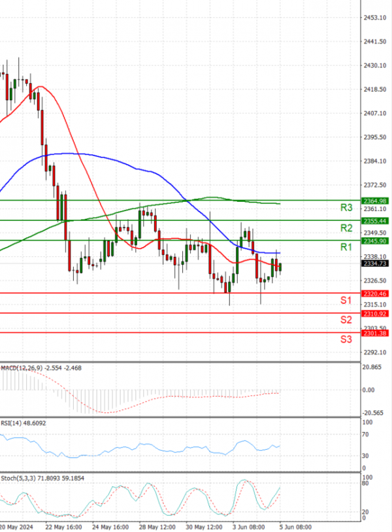
Task: Click the S1 support label
Action: click(x=346, y=300)
